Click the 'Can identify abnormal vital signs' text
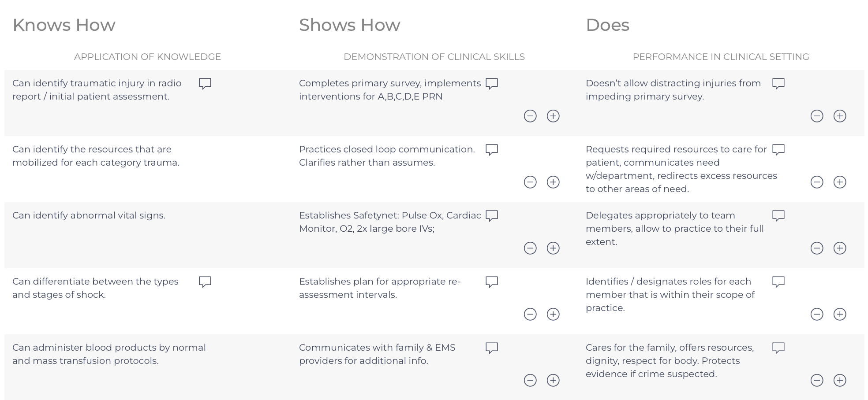The height and width of the screenshot is (400, 868). 89,215
